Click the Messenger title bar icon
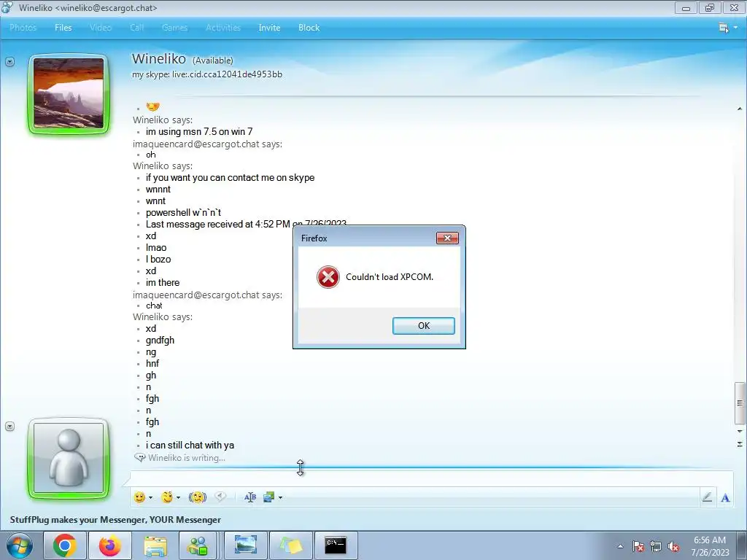The image size is (747, 560). [x=7, y=7]
